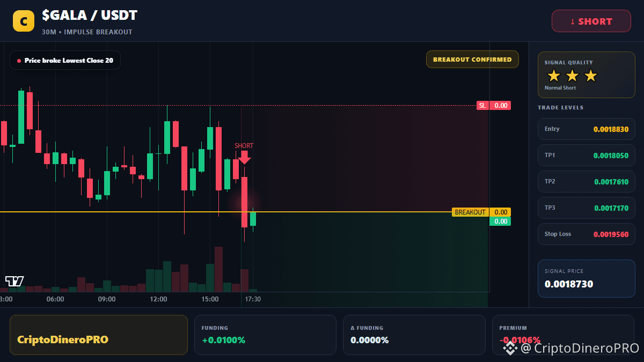Select the TP3 0.0017170 row
The height and width of the screenshot is (362, 644).
tap(587, 208)
